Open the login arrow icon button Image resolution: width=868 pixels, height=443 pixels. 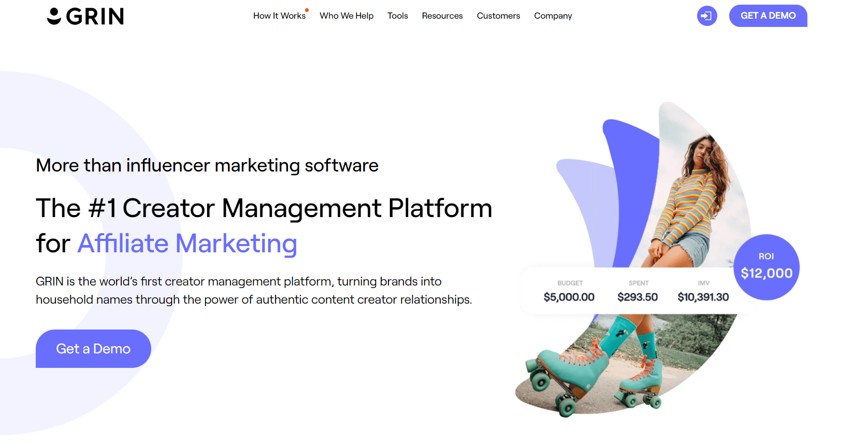[x=706, y=16]
